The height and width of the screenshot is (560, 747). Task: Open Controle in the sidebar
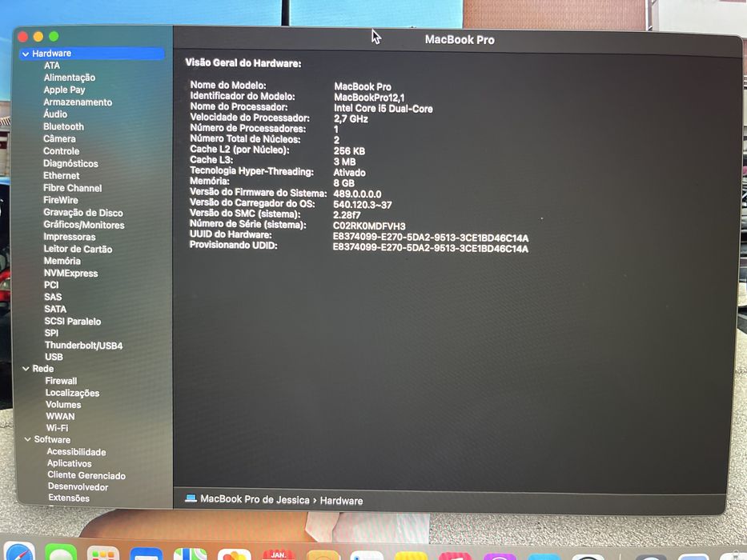coord(61,151)
